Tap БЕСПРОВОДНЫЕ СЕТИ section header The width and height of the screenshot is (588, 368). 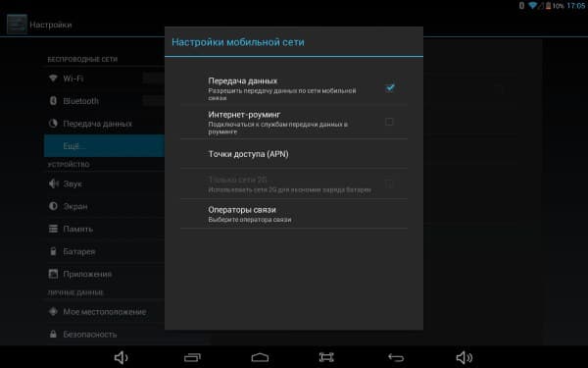(82, 59)
